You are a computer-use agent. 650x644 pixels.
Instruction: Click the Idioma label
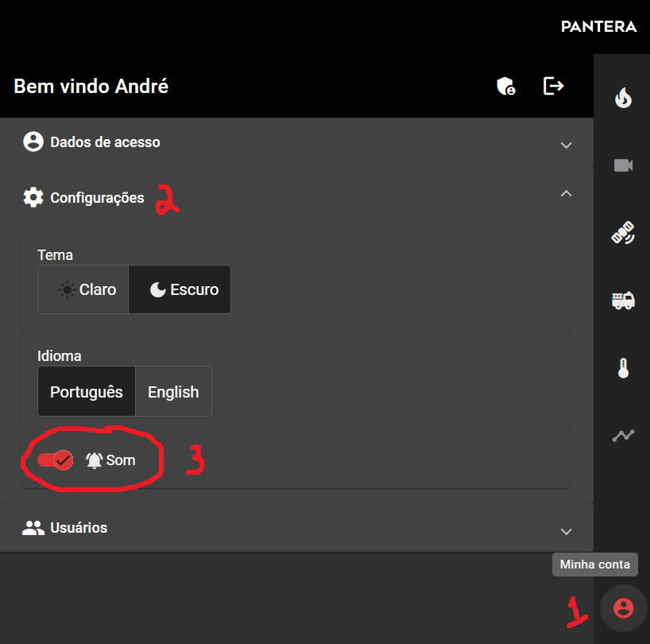60,356
